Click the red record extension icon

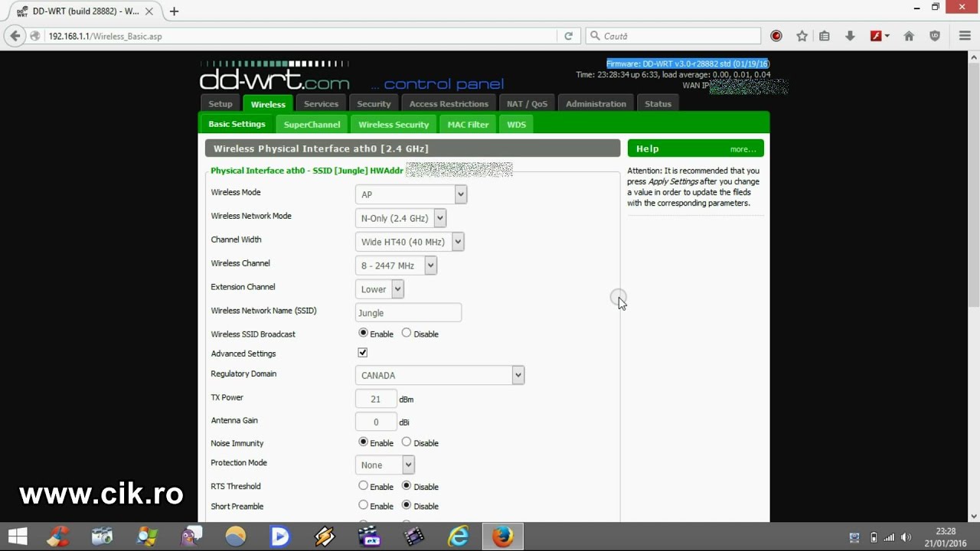[776, 36]
